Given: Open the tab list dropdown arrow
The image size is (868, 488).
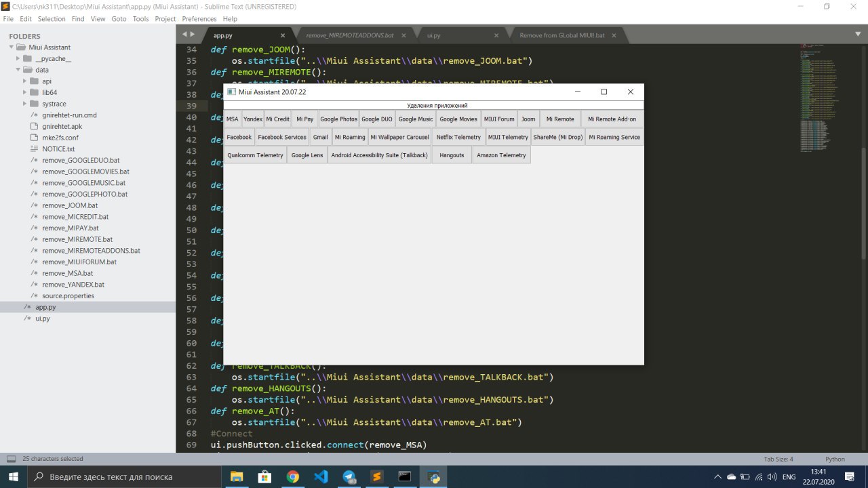Looking at the screenshot, I should point(857,34).
